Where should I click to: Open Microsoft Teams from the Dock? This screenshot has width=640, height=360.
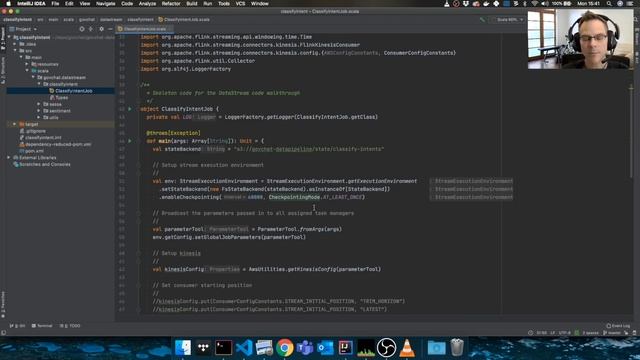click(x=305, y=348)
